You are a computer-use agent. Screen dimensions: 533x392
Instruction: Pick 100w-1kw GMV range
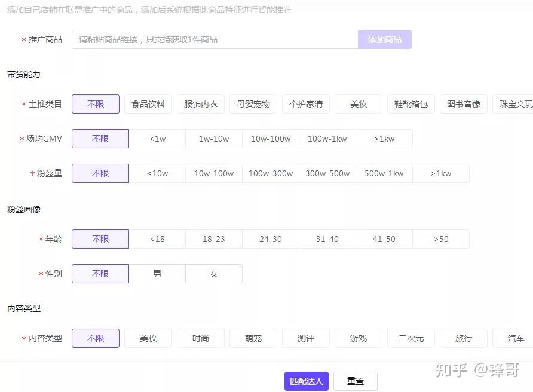[327, 139]
